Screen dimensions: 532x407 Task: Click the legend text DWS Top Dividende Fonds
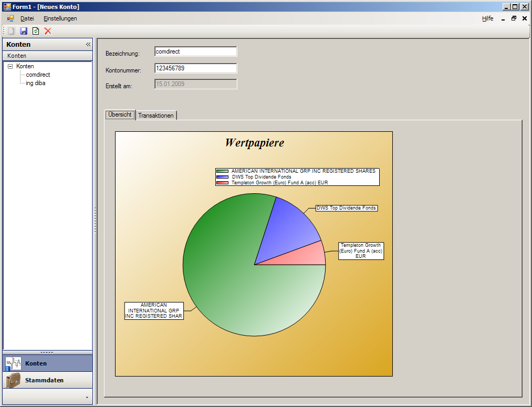pyautogui.click(x=261, y=177)
